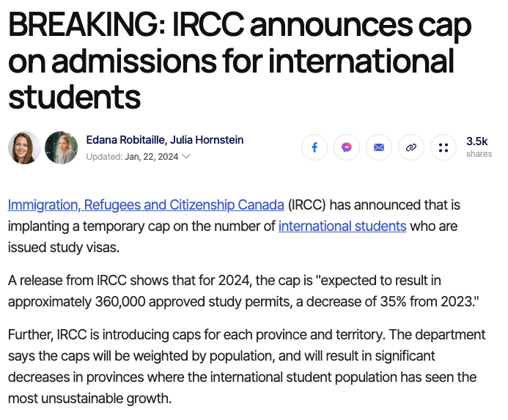Open Immigration, Refugees and Citizenship Canada link
The height and width of the screenshot is (420, 508).
point(146,205)
